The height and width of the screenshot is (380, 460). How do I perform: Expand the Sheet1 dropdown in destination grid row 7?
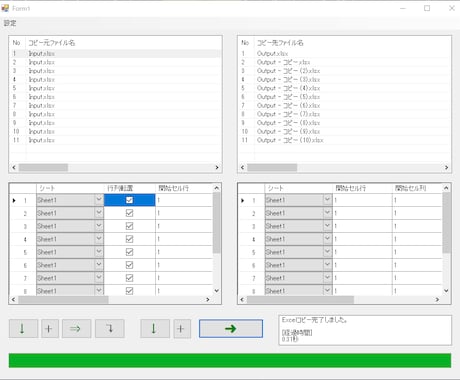click(x=327, y=278)
